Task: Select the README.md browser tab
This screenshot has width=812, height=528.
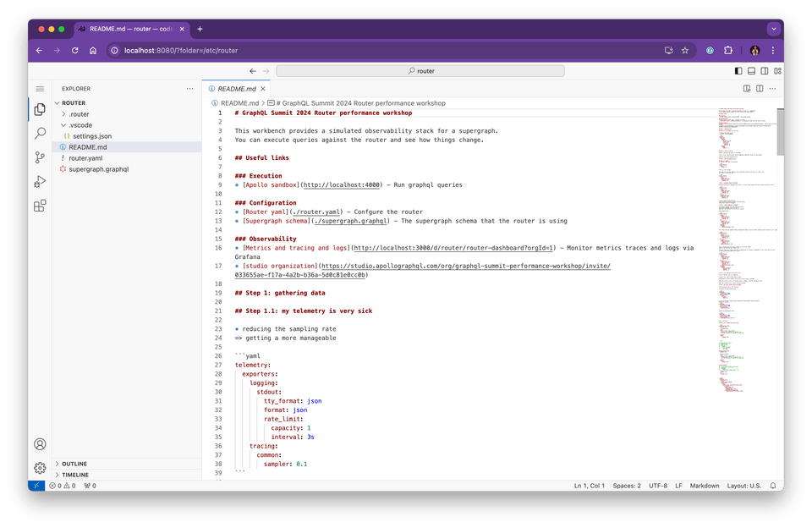Action: tap(132, 29)
